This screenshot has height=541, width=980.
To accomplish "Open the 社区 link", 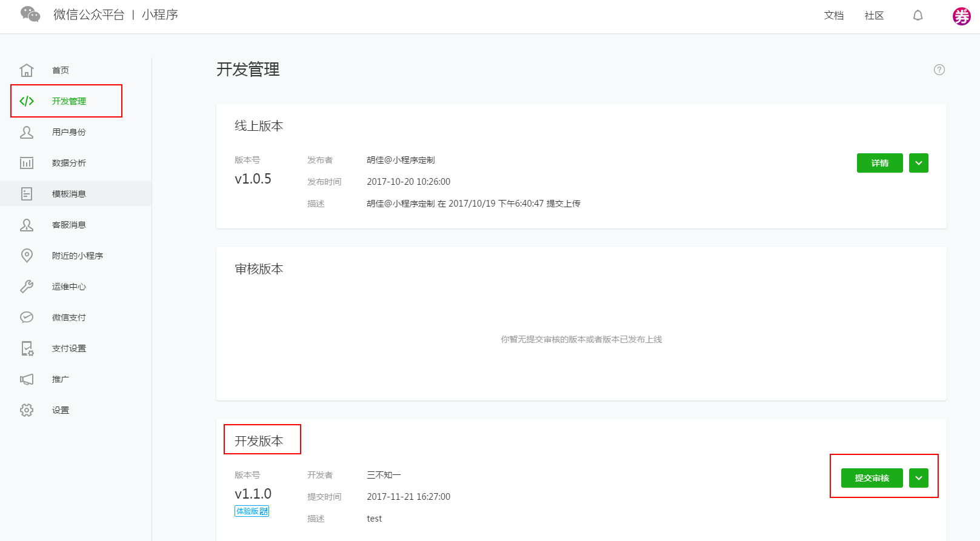I will [x=874, y=15].
